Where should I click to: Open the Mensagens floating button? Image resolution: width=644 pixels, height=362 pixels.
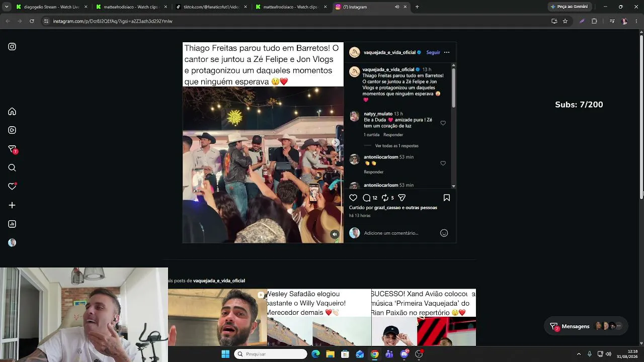[x=586, y=326]
